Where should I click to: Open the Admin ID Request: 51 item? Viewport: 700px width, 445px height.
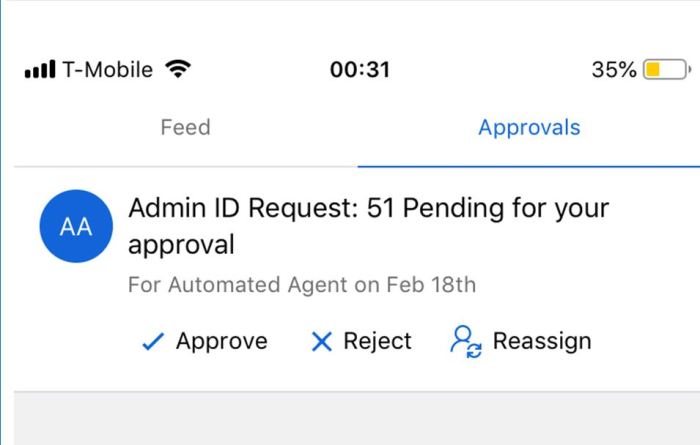click(368, 210)
